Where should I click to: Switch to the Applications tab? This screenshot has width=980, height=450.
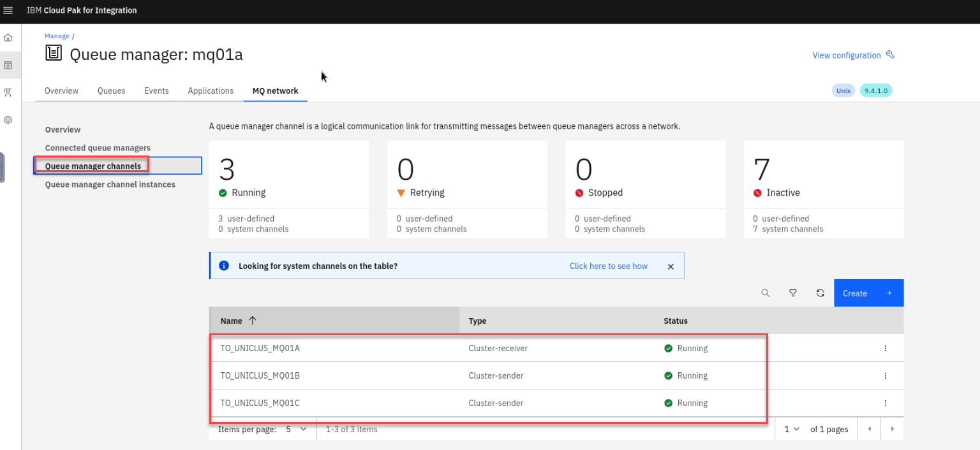click(211, 91)
